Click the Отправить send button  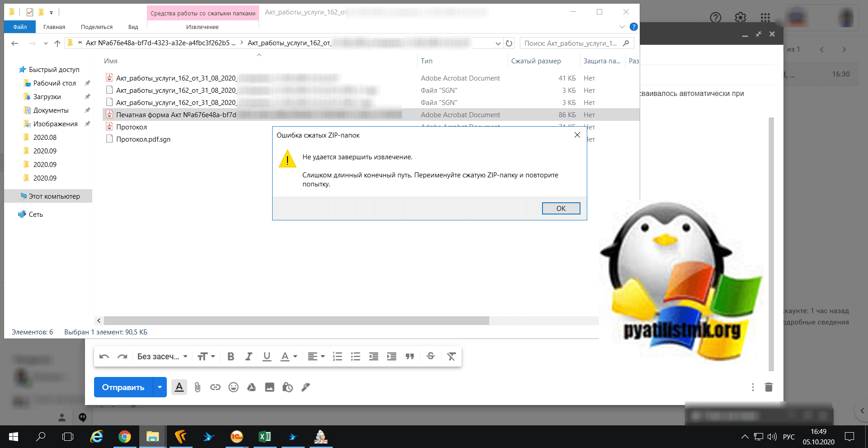[x=123, y=387]
